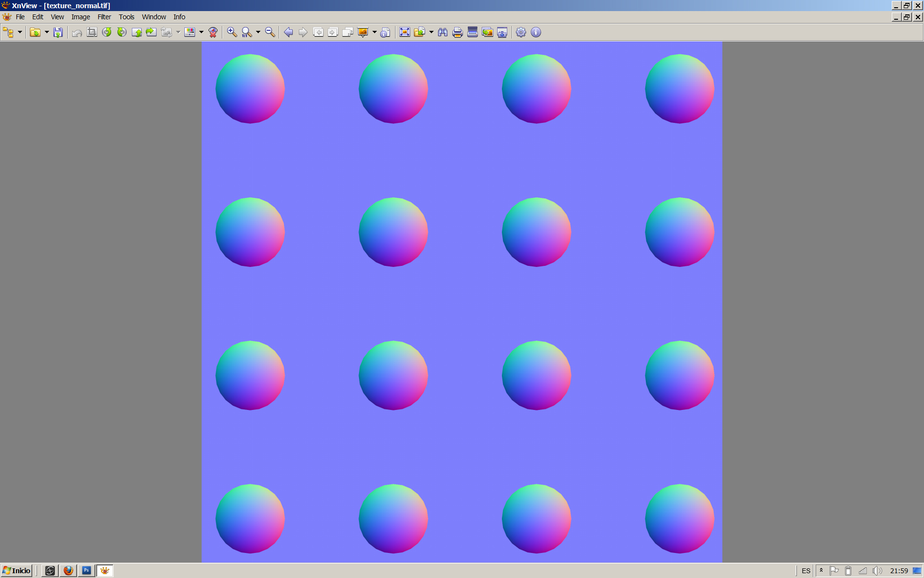Open the color adjustment icon
The image size is (924, 578).
(190, 32)
